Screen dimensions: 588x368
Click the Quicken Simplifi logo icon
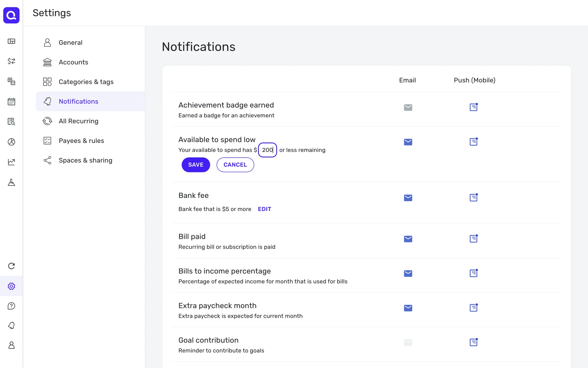[x=11, y=15]
